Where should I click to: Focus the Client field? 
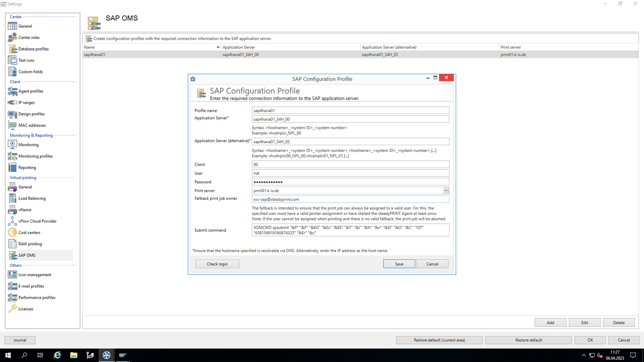(x=351, y=164)
